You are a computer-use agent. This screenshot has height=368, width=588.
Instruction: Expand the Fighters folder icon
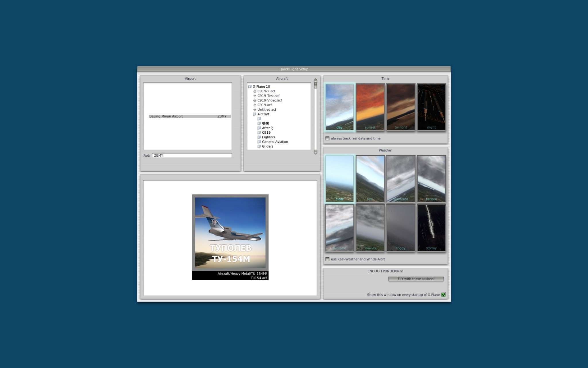click(x=259, y=137)
